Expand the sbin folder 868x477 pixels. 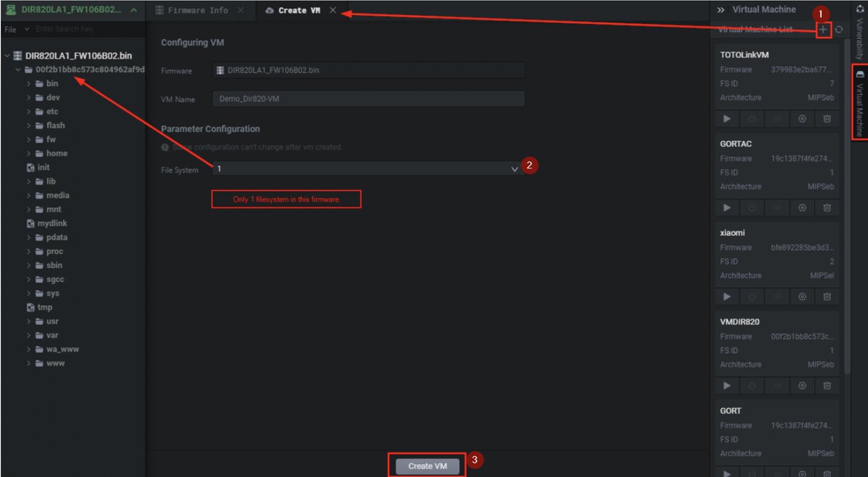(x=29, y=265)
